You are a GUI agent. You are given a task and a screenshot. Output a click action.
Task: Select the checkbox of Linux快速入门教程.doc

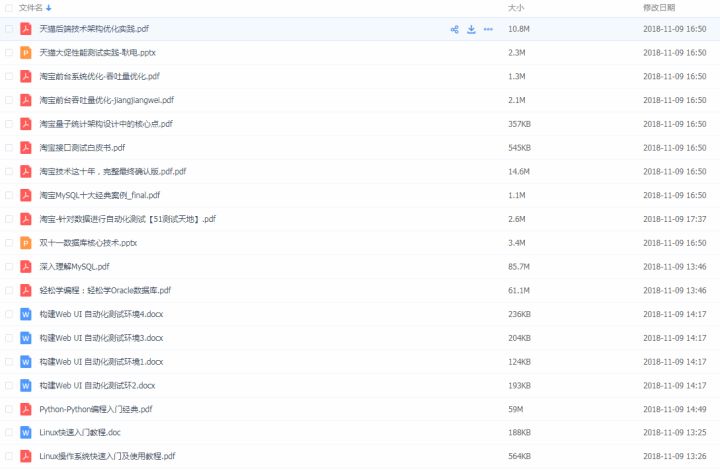click(9, 432)
